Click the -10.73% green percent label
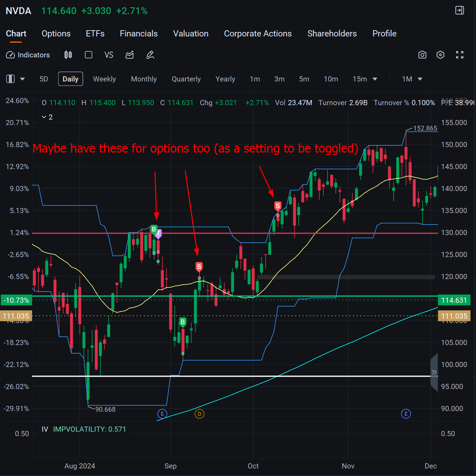Screen dimensions: 476x476 [16, 300]
